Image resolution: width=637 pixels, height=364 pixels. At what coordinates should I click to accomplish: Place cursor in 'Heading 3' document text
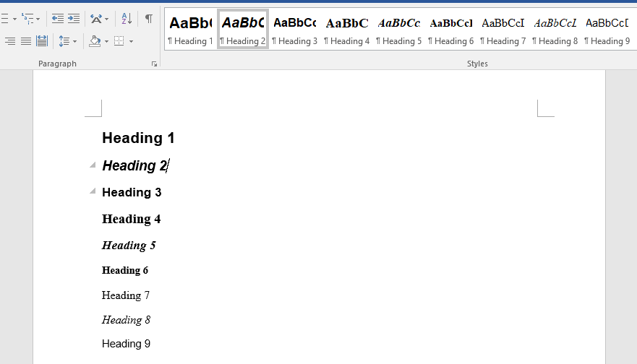coord(132,192)
